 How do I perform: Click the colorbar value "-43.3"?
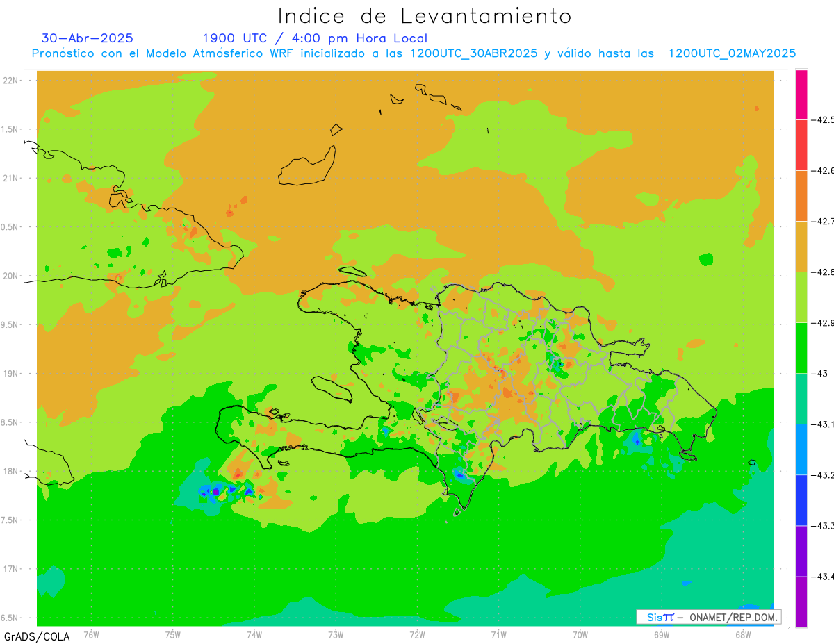[x=824, y=526]
